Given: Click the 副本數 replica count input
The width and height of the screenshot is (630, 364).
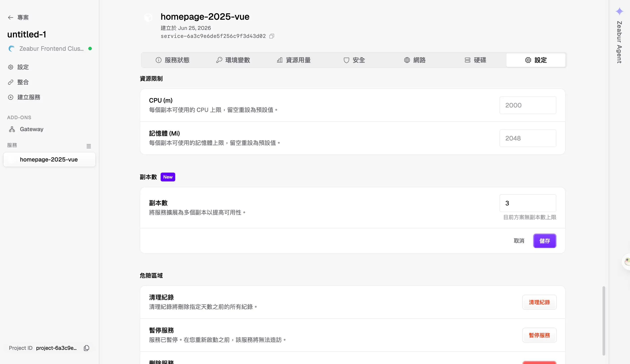Looking at the screenshot, I should click(528, 203).
